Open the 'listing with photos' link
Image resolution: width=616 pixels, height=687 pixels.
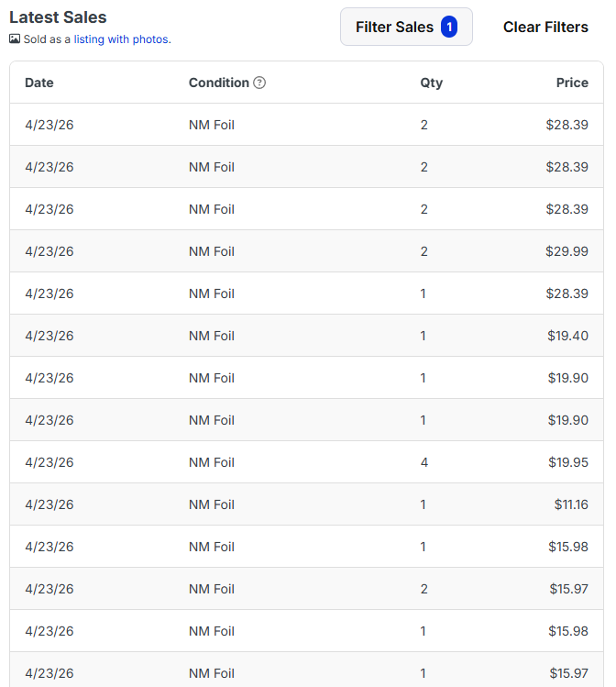click(121, 39)
